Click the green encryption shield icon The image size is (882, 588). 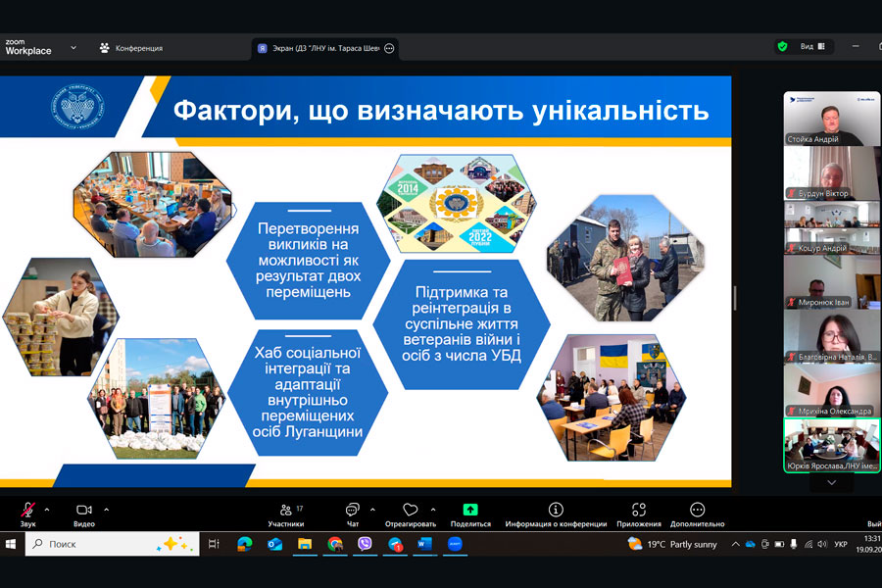pos(782,47)
